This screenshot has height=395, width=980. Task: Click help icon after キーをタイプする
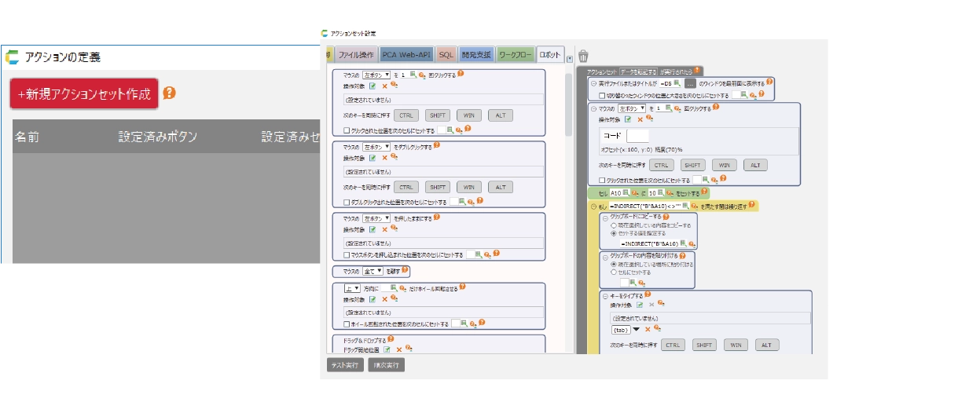tap(646, 294)
